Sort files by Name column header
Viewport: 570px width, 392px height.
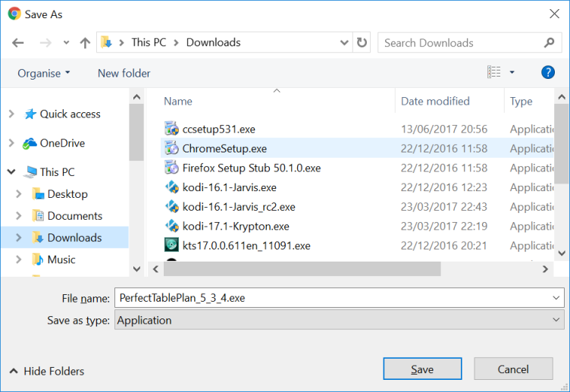coord(178,101)
